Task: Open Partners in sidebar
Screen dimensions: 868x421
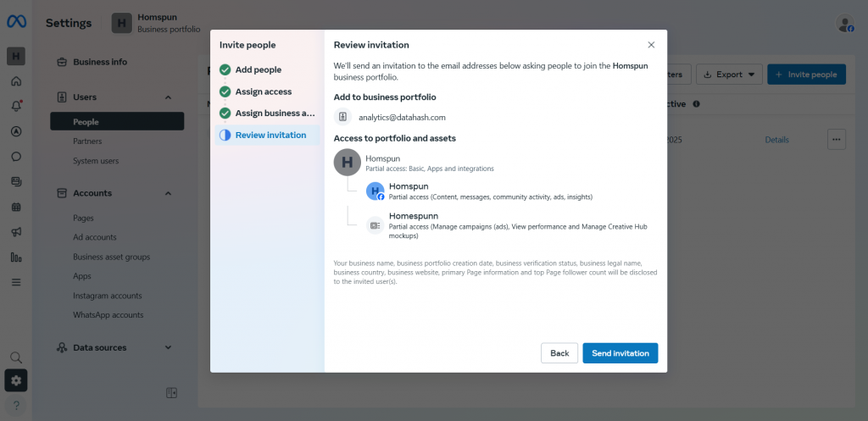Action: pos(87,141)
